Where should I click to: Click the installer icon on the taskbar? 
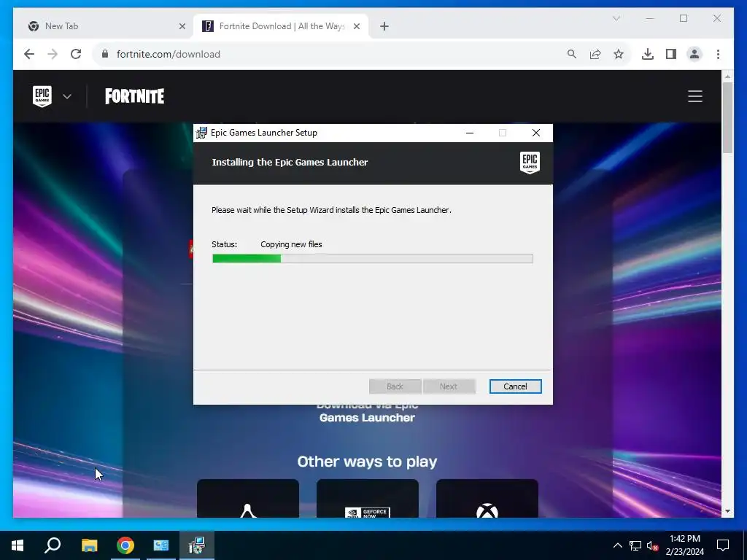tap(197, 545)
